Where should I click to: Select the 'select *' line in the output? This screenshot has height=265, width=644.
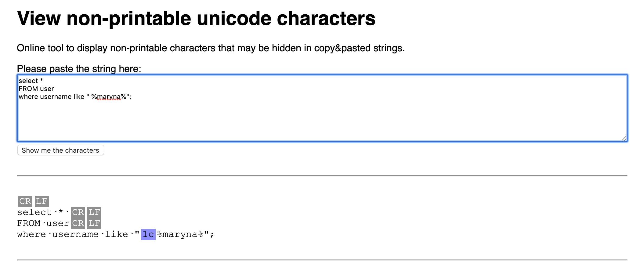43,212
